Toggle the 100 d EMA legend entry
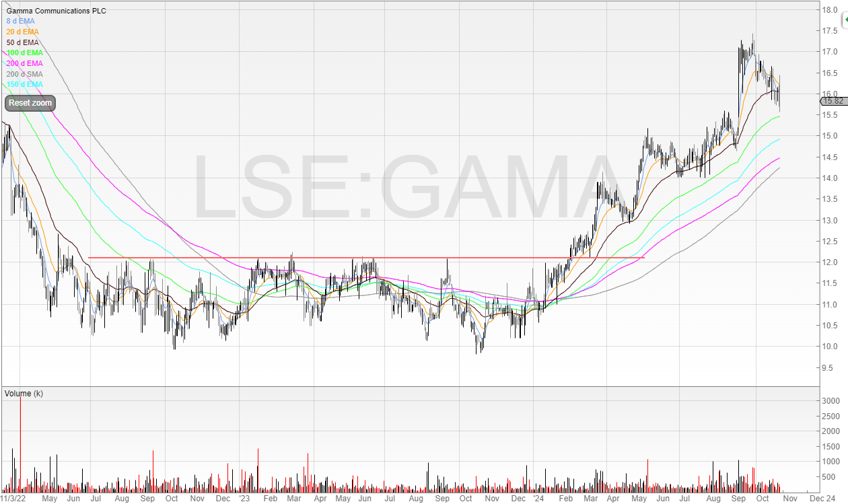 (25, 52)
